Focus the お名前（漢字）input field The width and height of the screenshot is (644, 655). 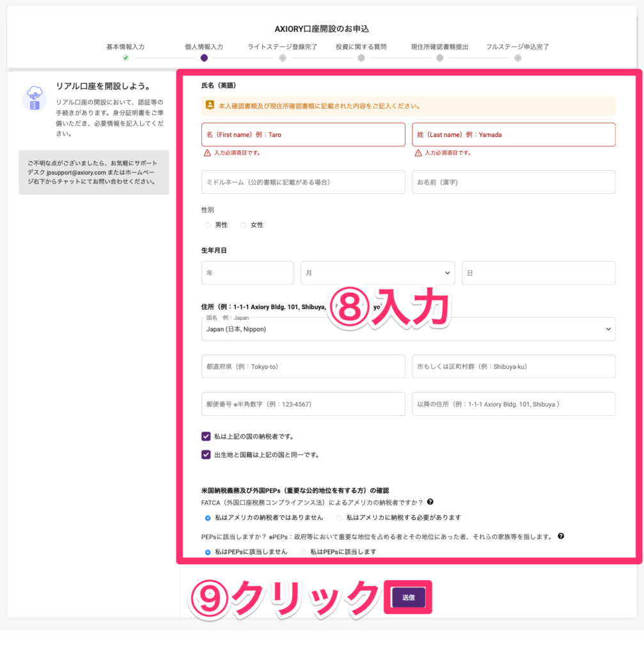tap(514, 182)
